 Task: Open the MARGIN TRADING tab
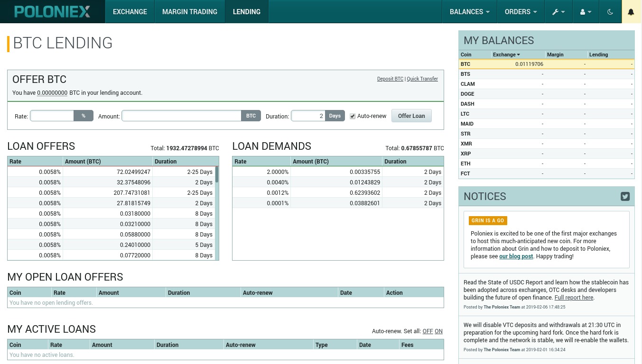click(189, 11)
